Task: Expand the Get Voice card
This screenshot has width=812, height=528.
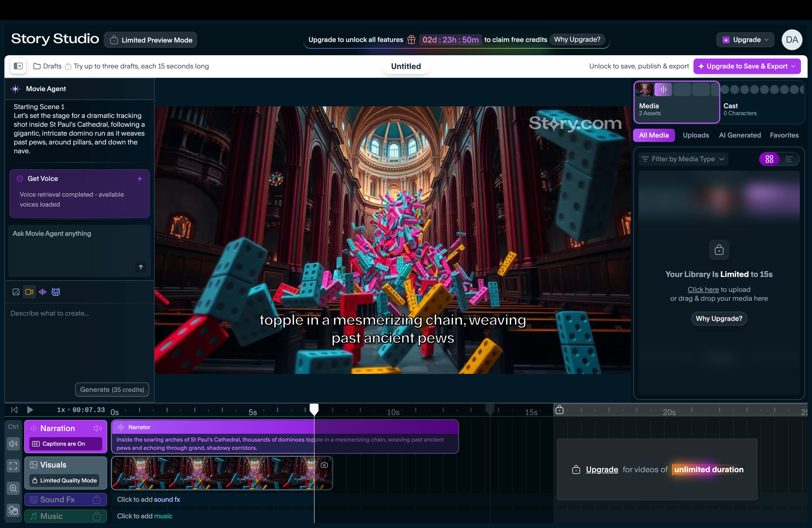Action: pyautogui.click(x=80, y=193)
